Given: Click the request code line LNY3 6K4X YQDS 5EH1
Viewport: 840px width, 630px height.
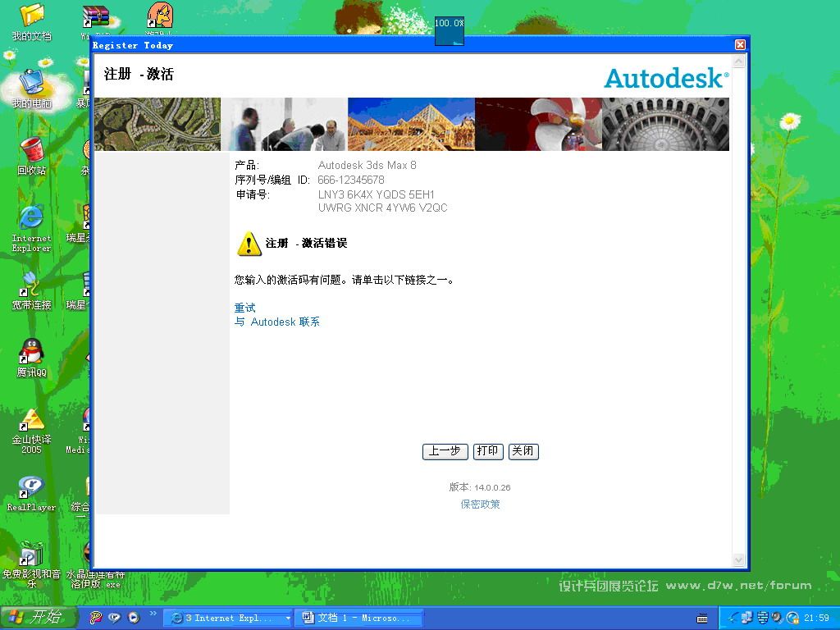Looking at the screenshot, I should tap(376, 194).
